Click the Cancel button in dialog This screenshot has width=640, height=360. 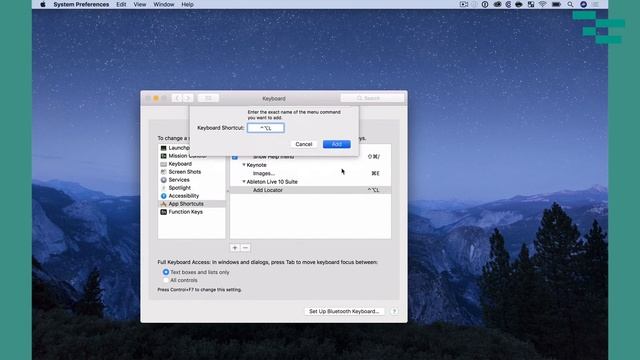pos(304,144)
